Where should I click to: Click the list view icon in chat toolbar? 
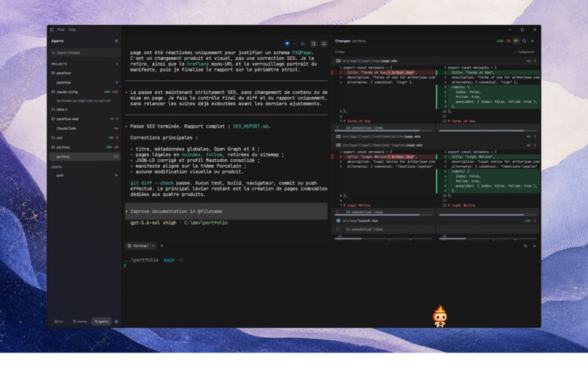coord(303,44)
